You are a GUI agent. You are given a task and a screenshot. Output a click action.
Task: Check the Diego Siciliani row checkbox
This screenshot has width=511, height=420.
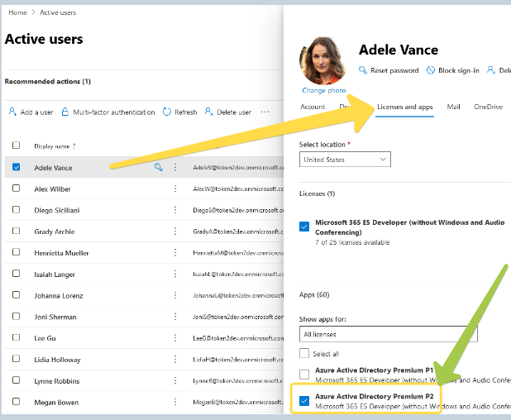coord(16,209)
